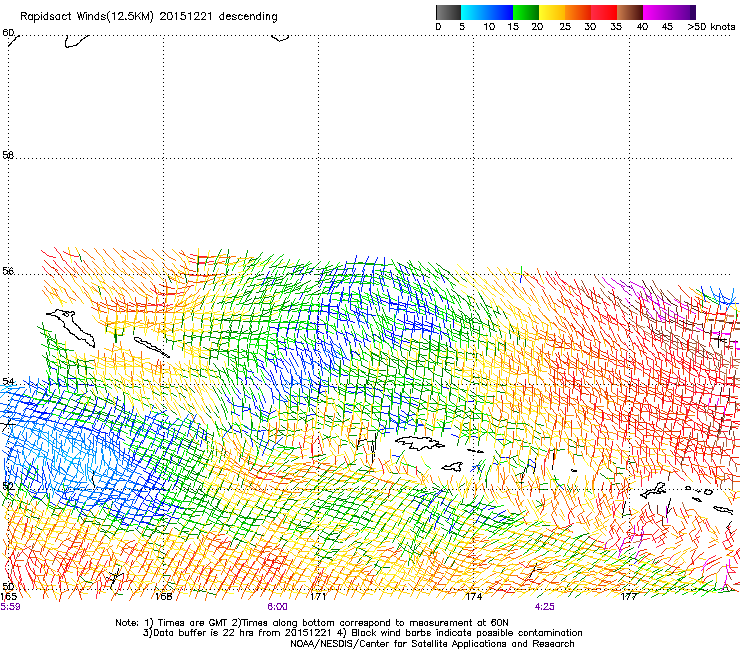The image size is (740, 650).
Task: Click the longitude label '174'
Action: click(473, 596)
